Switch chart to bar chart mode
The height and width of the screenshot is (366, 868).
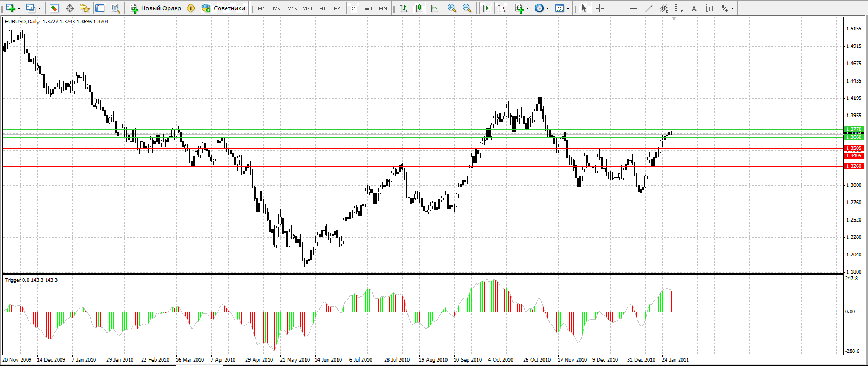(403, 8)
